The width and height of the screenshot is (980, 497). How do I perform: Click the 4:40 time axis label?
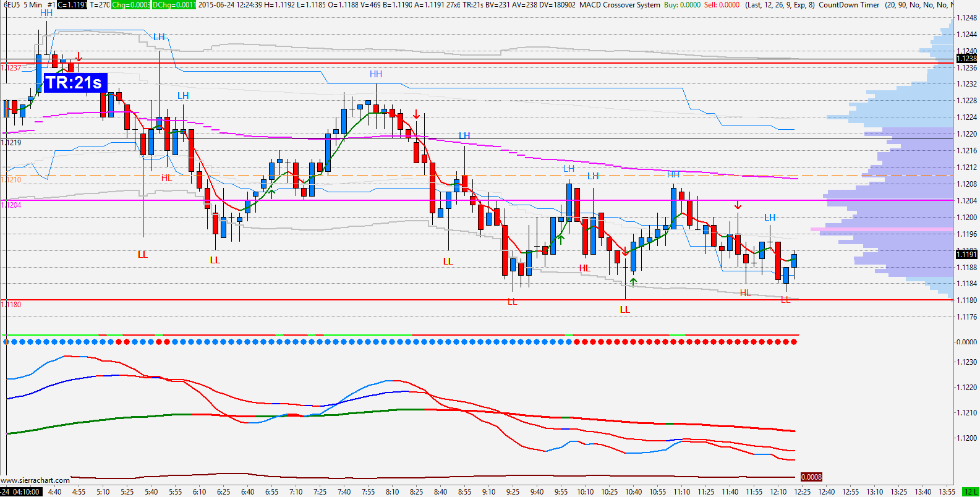(x=54, y=492)
